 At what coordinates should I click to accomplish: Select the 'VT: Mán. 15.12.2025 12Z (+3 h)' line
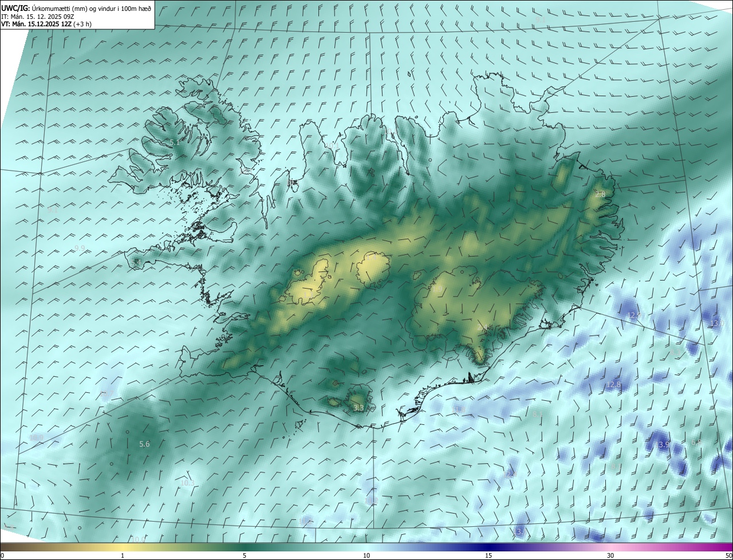coord(47,24)
